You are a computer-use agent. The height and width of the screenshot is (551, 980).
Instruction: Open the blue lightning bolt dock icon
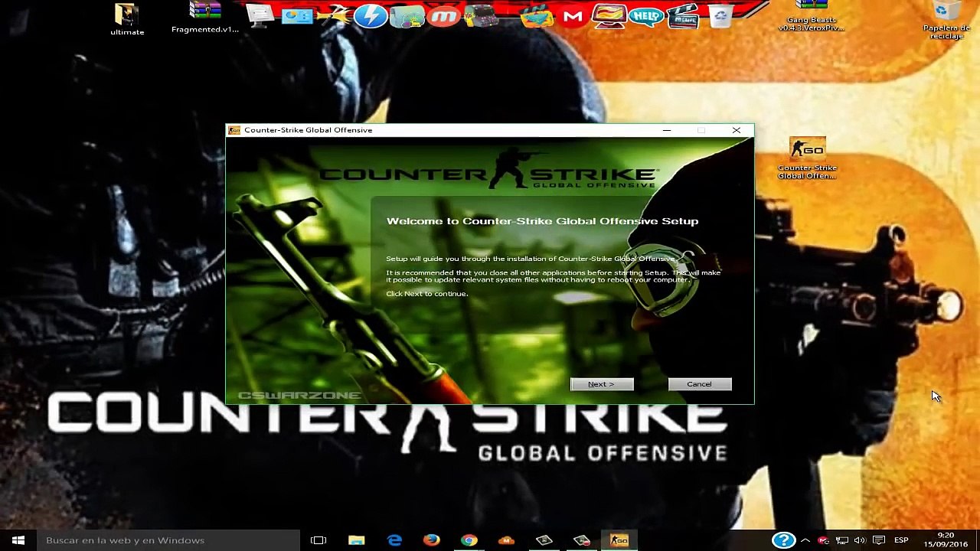[371, 15]
